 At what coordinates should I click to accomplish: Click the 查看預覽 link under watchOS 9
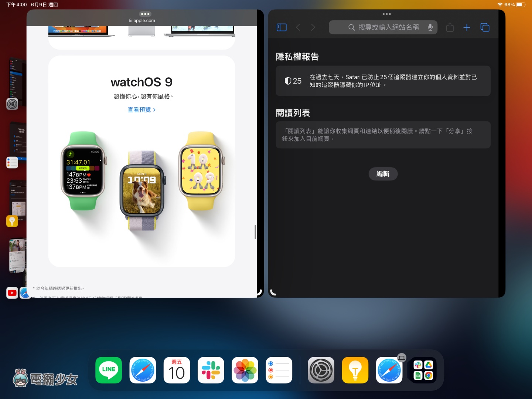click(142, 110)
